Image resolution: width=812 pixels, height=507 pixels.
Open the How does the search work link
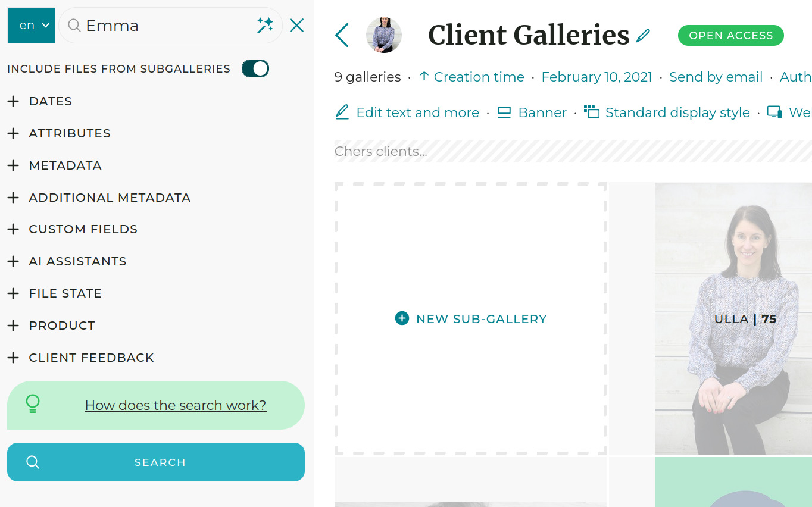click(x=176, y=405)
